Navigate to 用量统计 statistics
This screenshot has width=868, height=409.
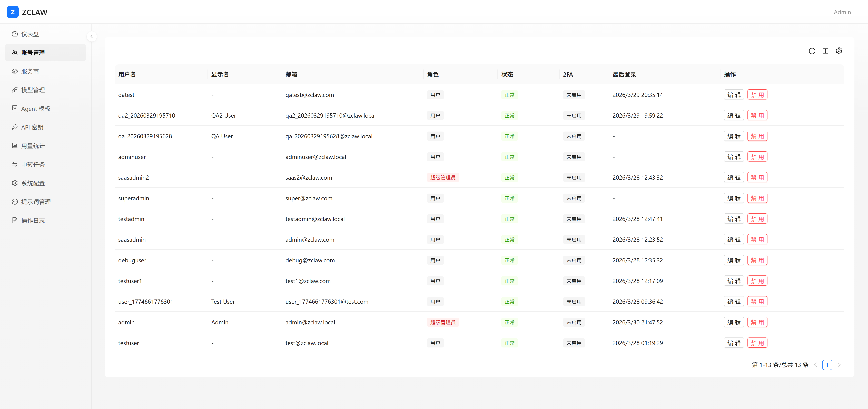33,146
